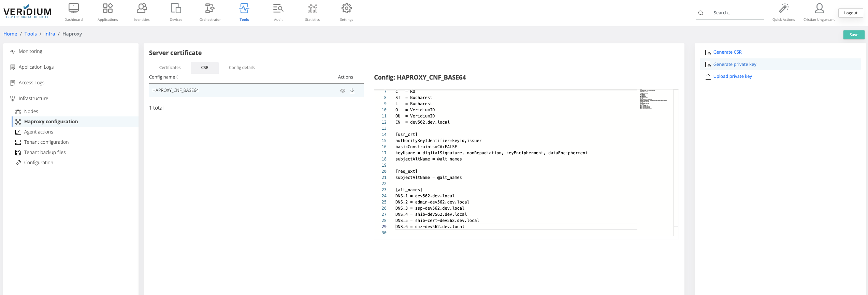Click the Generate private key link
Image resolution: width=868 pixels, height=295 pixels.
click(735, 65)
